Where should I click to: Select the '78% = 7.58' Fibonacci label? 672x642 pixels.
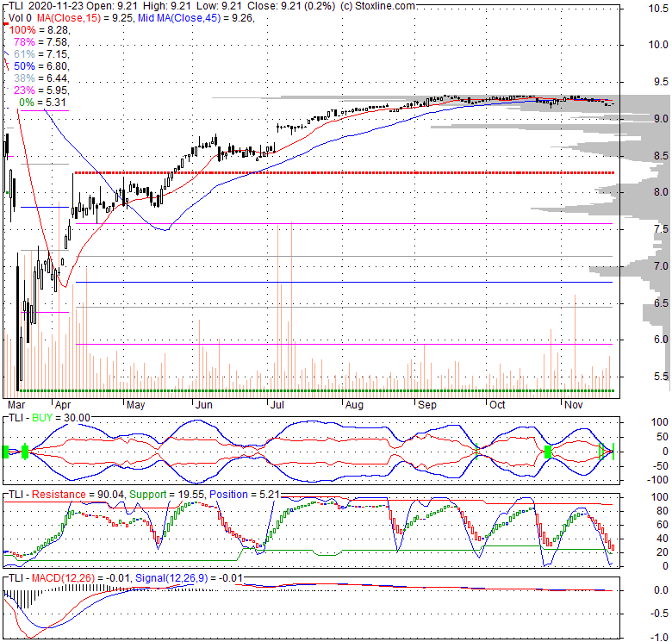[x=41, y=42]
